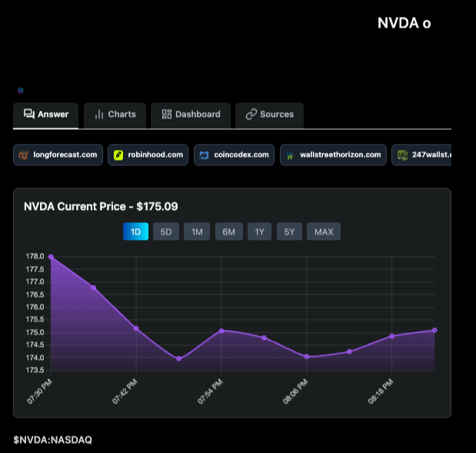Click the chart data point at 07:30 PM
476x453 pixels.
coord(51,257)
